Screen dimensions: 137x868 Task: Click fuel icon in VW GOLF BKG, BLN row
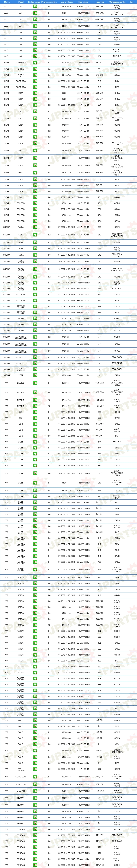35,442
